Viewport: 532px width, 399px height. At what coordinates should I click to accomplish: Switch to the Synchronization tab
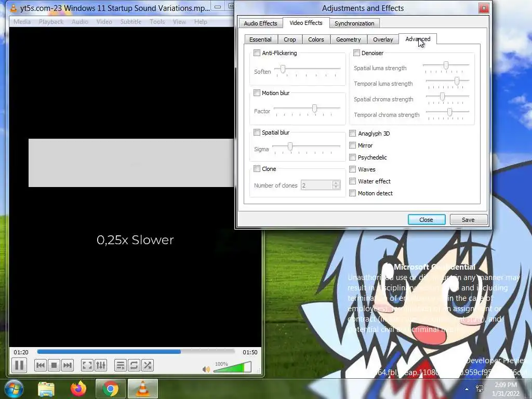coord(354,23)
